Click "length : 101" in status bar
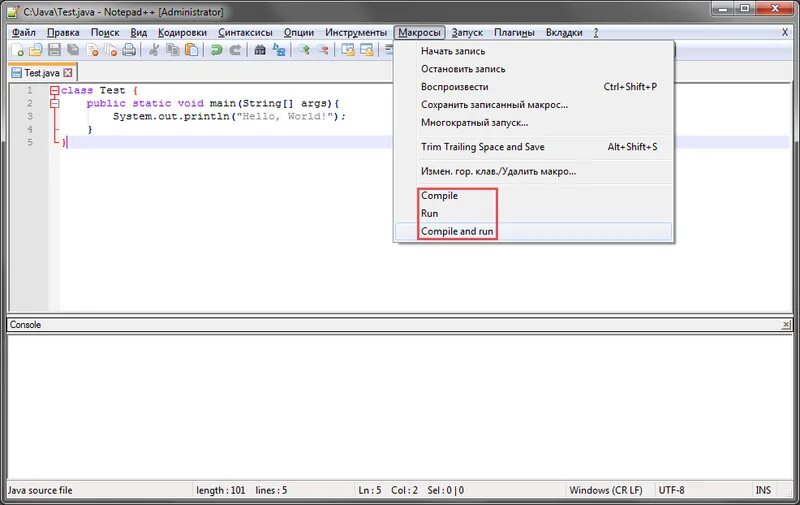Image resolution: width=800 pixels, height=505 pixels. 221,491
